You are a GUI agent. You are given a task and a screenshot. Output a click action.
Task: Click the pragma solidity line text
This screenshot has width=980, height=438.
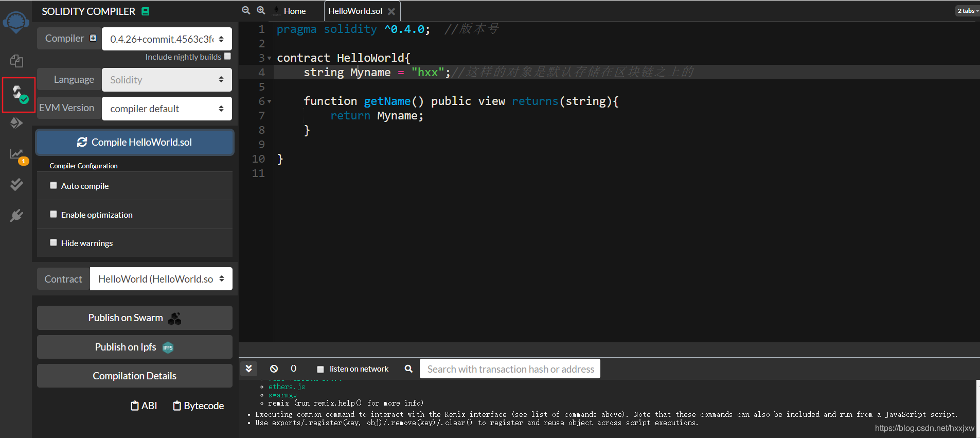pos(353,29)
